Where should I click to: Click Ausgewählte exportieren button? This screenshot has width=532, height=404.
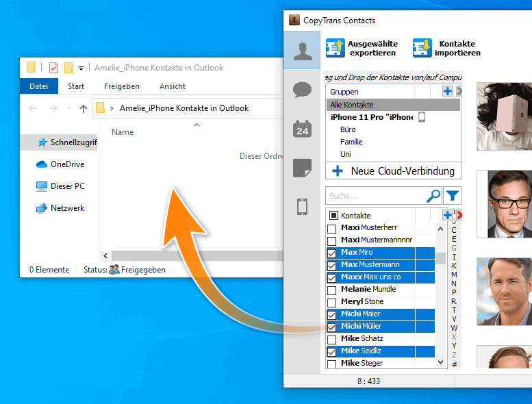[x=362, y=48]
